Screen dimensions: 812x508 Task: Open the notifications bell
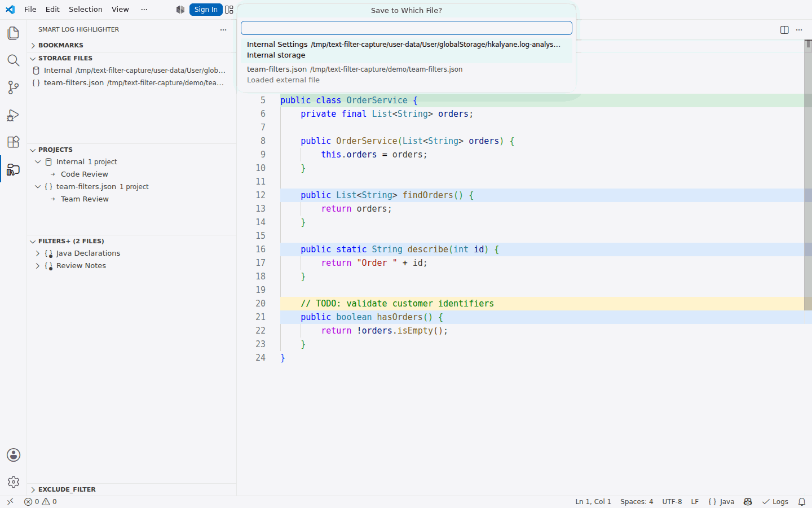[x=802, y=501]
